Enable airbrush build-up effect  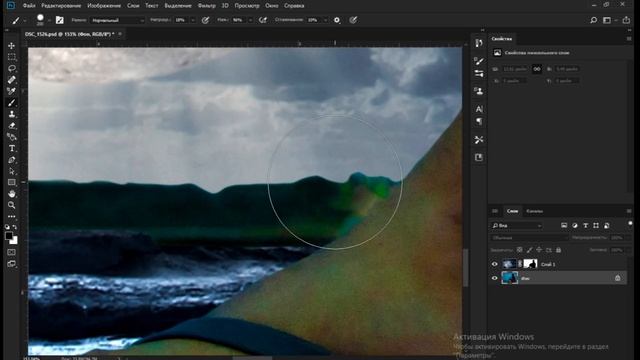pyautogui.click(x=263, y=20)
